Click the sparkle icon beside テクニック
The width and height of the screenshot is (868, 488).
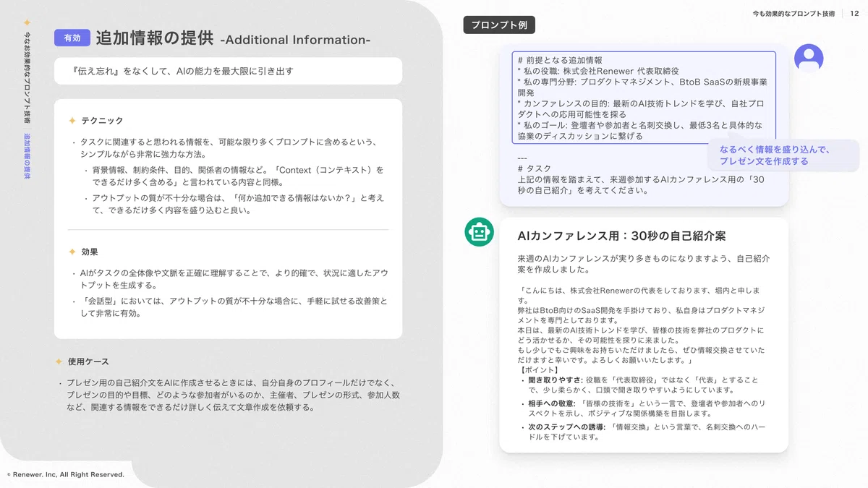pyautogui.click(x=72, y=121)
